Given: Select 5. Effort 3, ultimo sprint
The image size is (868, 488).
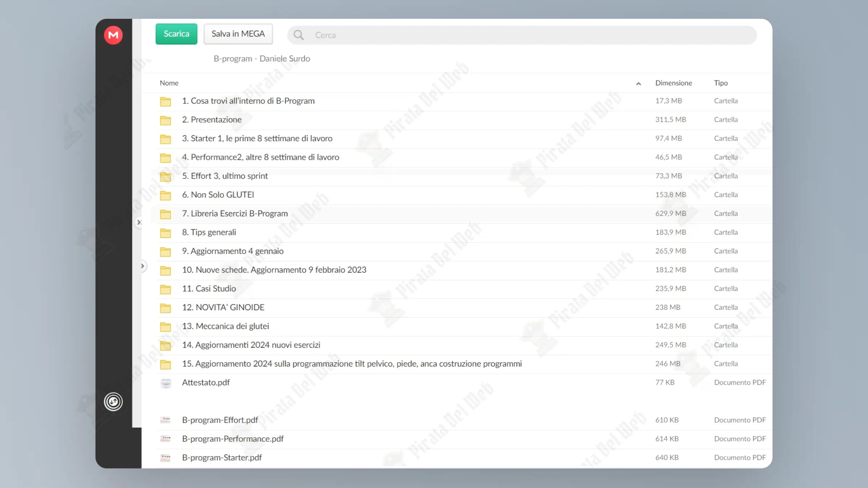Looking at the screenshot, I should point(225,176).
